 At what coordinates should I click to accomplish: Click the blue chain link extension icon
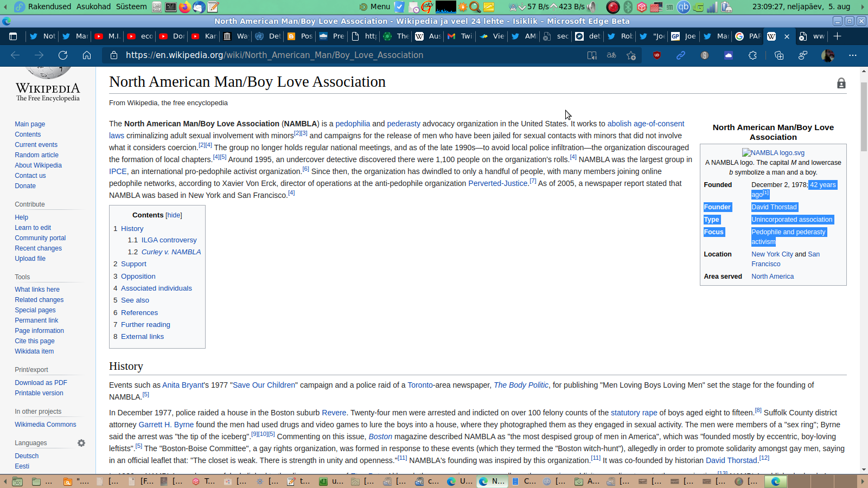(x=681, y=55)
